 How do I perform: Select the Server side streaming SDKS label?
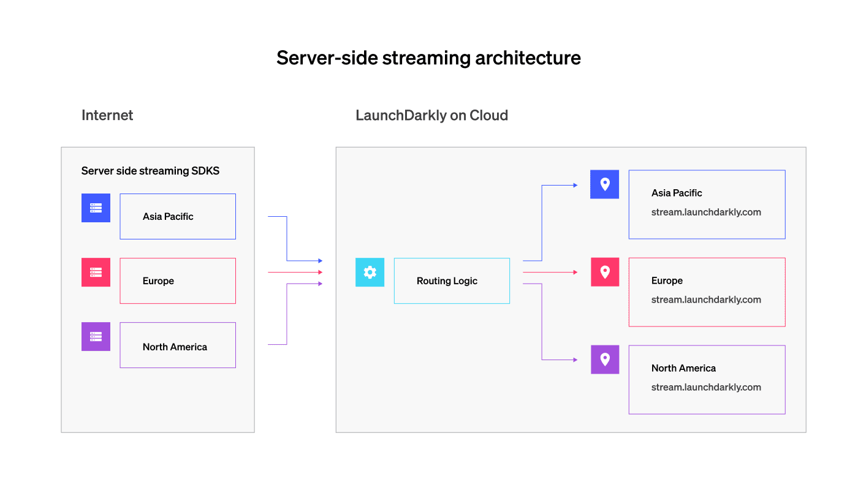point(150,170)
